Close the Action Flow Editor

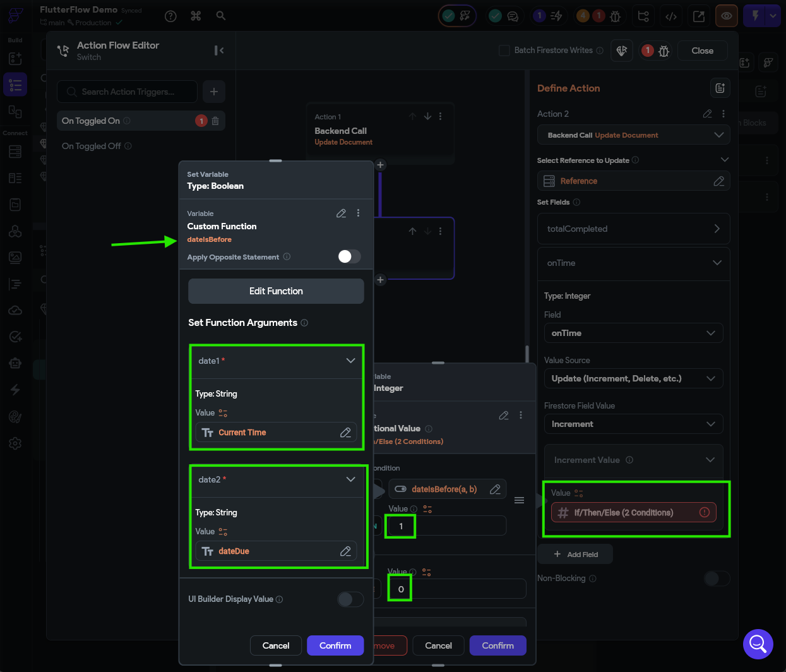(703, 51)
